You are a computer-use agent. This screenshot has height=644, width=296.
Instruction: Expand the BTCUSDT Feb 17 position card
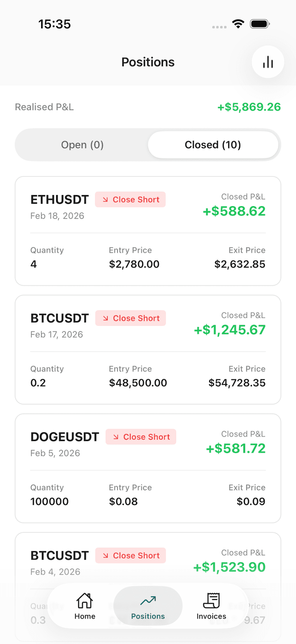point(148,350)
